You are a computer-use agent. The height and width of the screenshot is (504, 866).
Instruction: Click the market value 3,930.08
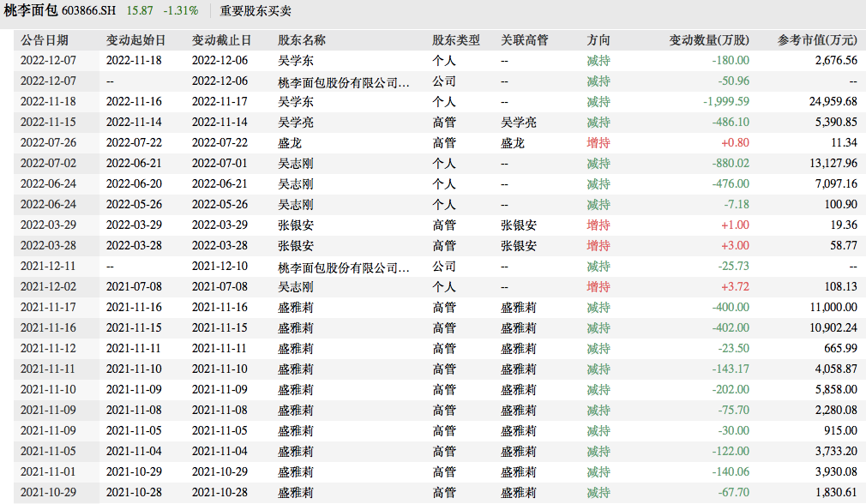tap(836, 472)
